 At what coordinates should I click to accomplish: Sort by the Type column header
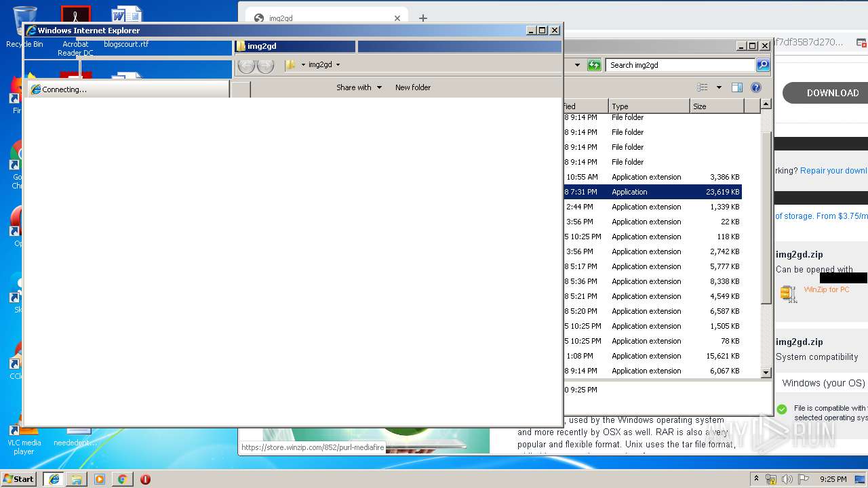649,106
